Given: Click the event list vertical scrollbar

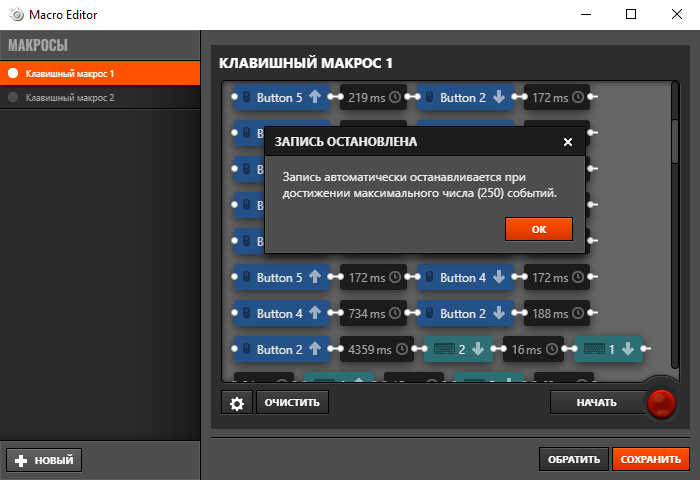Looking at the screenshot, I should pos(675,142).
